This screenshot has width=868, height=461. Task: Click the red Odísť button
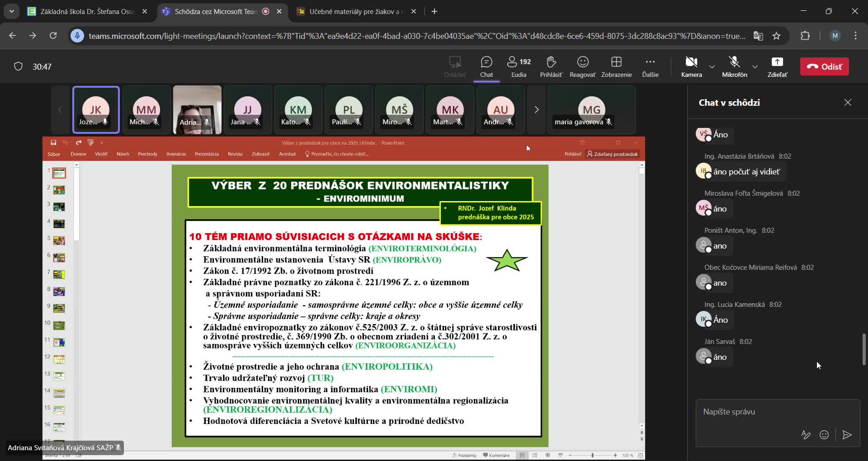point(824,66)
